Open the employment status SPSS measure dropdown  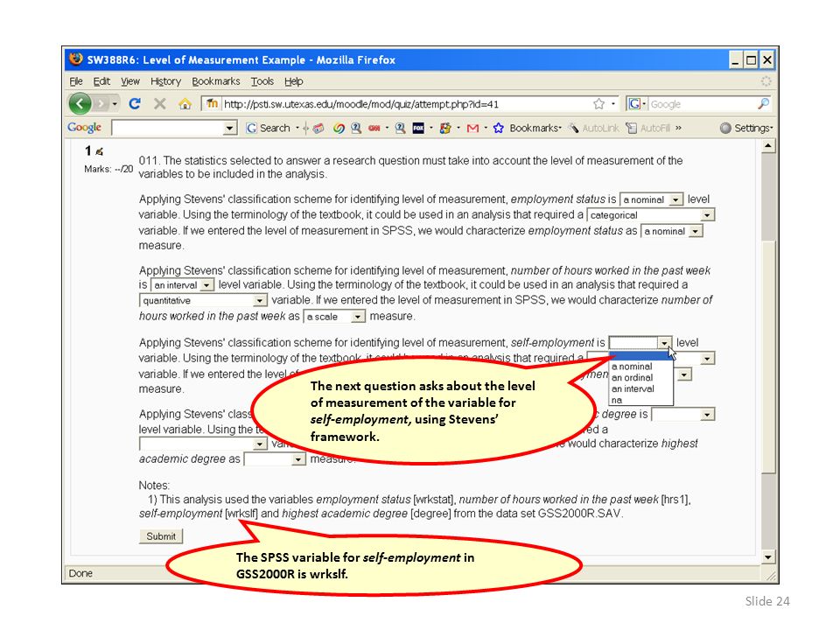tap(671, 231)
